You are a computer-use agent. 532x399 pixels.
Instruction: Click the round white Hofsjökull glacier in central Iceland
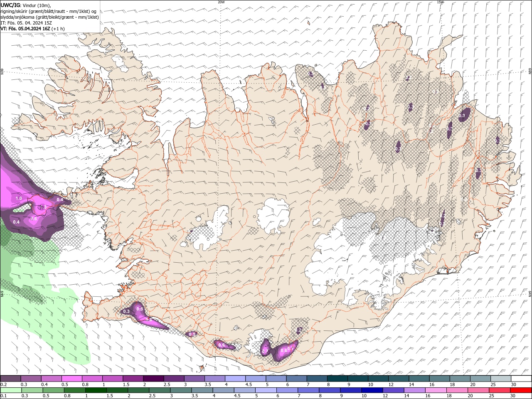(273, 216)
